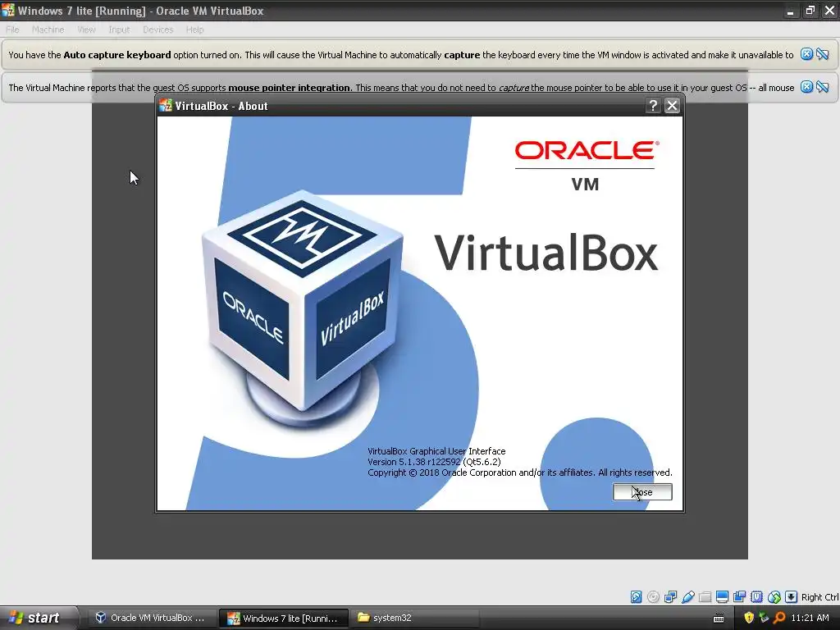Click the hard disk activity status icon
Screen dimensions: 840x630
[x=636, y=597]
